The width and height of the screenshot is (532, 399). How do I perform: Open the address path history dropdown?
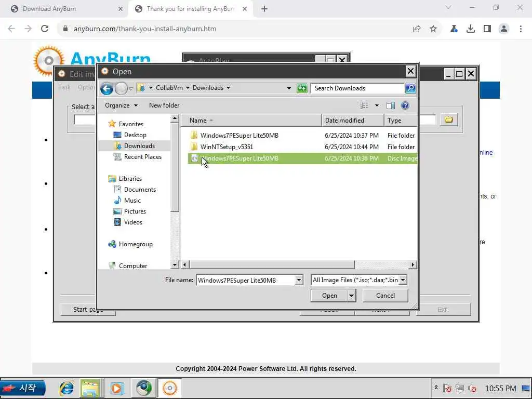click(x=289, y=88)
